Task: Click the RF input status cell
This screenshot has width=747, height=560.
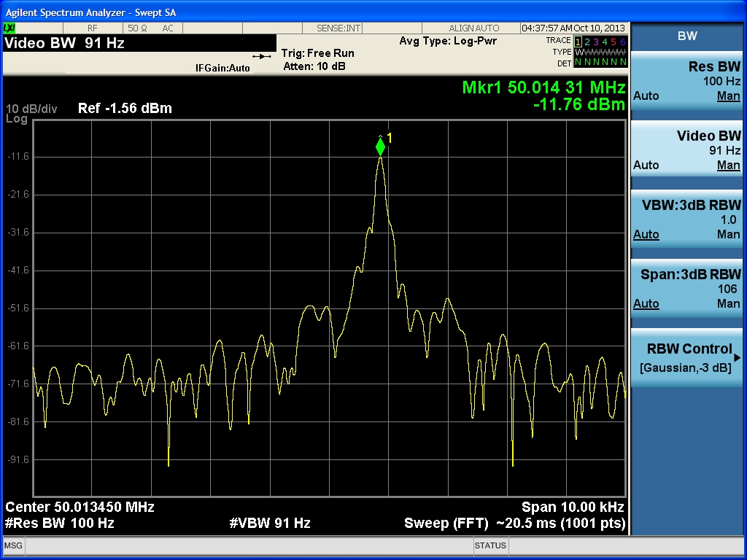Action: [x=93, y=28]
